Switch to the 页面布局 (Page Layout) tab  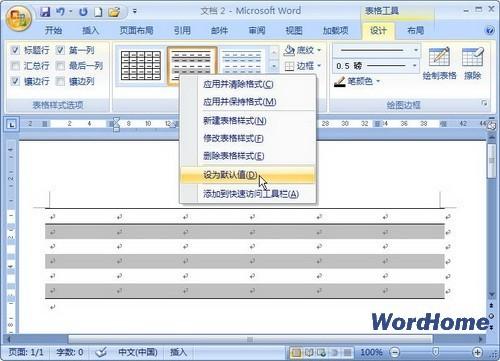tap(136, 31)
